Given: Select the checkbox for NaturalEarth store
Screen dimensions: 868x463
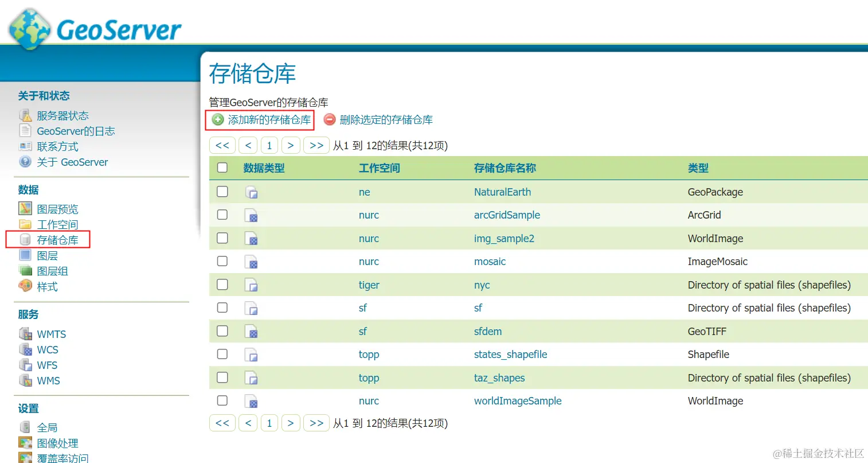Looking at the screenshot, I should pyautogui.click(x=222, y=192).
